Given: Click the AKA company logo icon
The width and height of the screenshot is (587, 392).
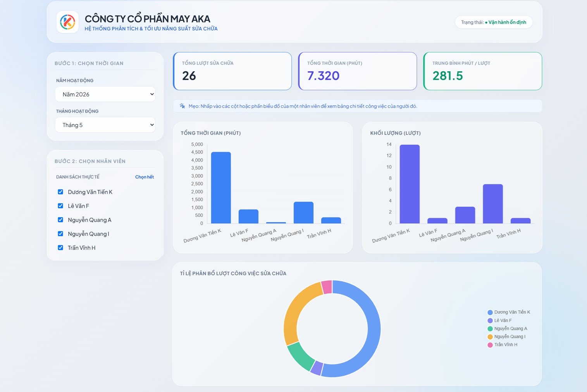Looking at the screenshot, I should click(x=67, y=22).
